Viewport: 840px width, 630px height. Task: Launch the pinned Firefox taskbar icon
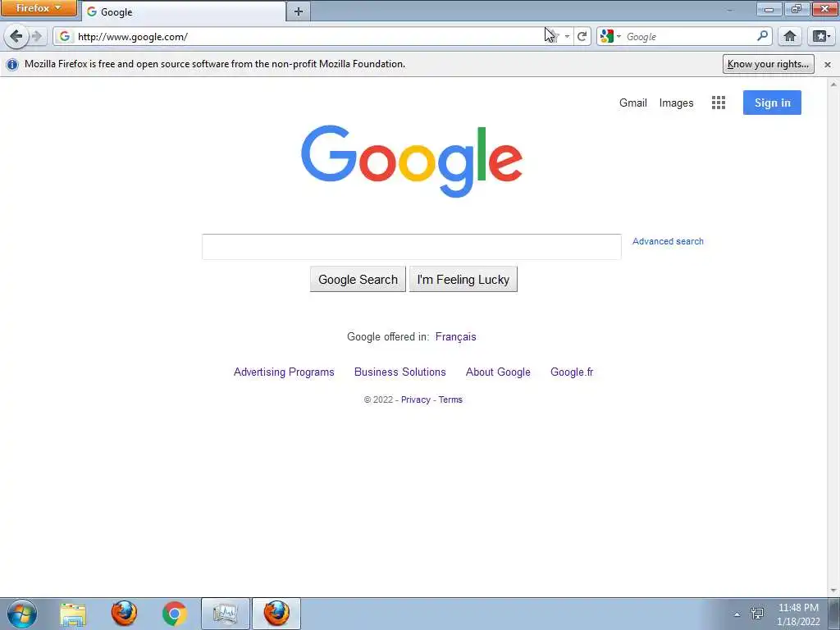124,614
